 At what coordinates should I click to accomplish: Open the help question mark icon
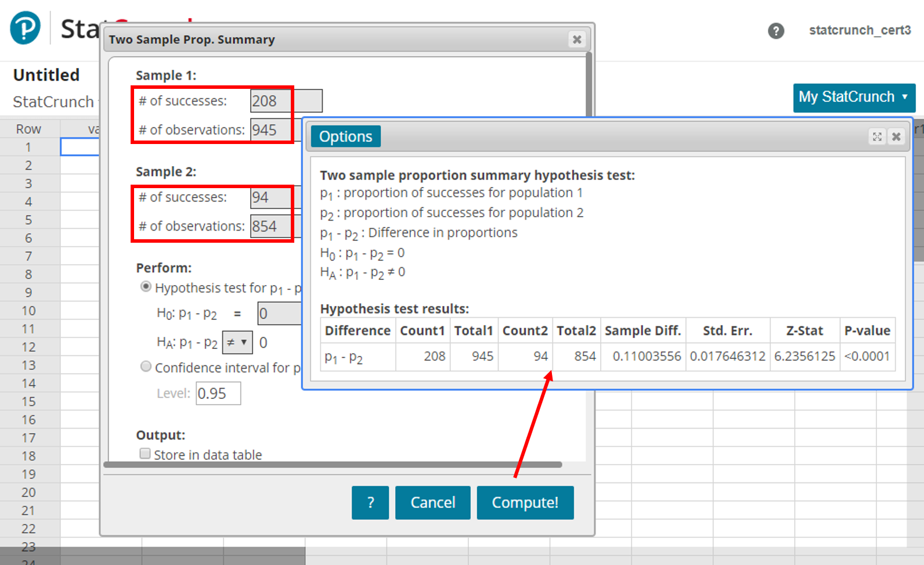click(776, 31)
